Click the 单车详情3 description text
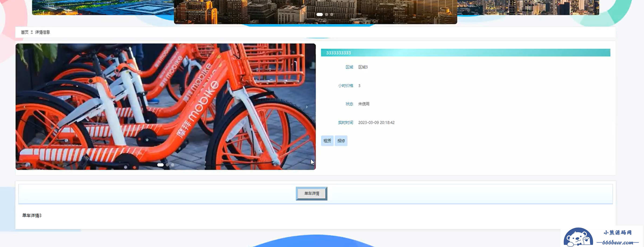Screen dimensions: 644x247 click(32, 215)
